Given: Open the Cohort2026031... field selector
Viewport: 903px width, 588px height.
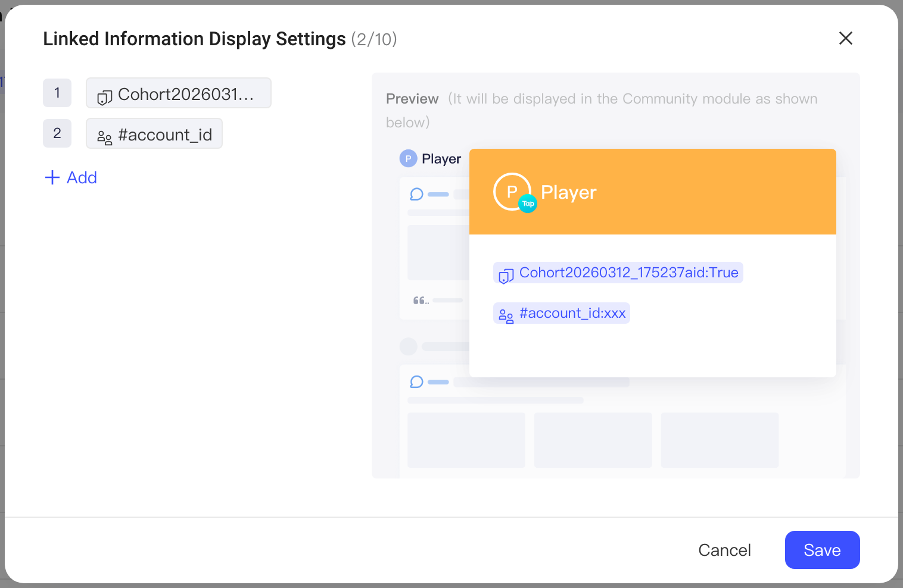Looking at the screenshot, I should (179, 93).
